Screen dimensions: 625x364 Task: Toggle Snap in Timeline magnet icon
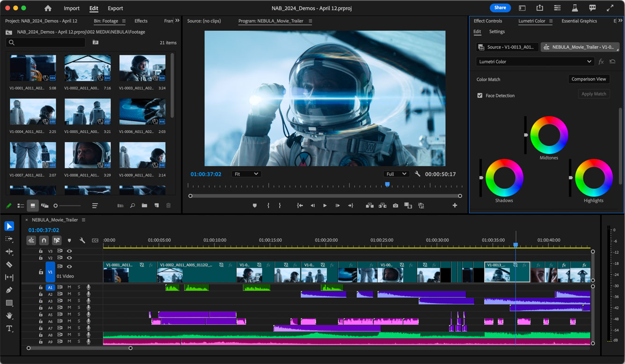coord(44,240)
